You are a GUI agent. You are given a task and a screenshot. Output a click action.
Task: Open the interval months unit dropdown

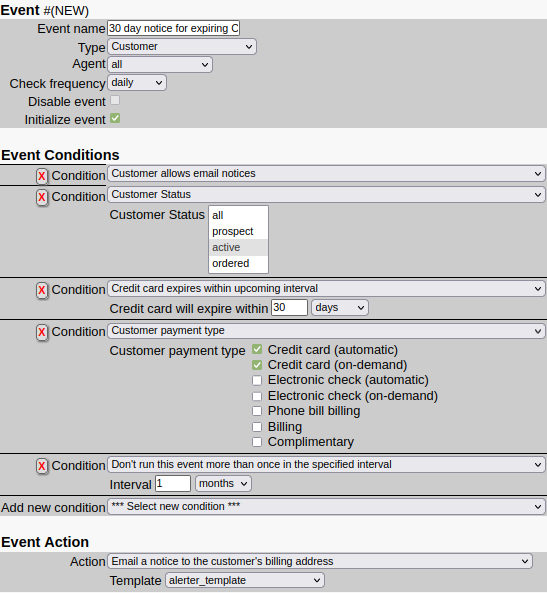(223, 484)
